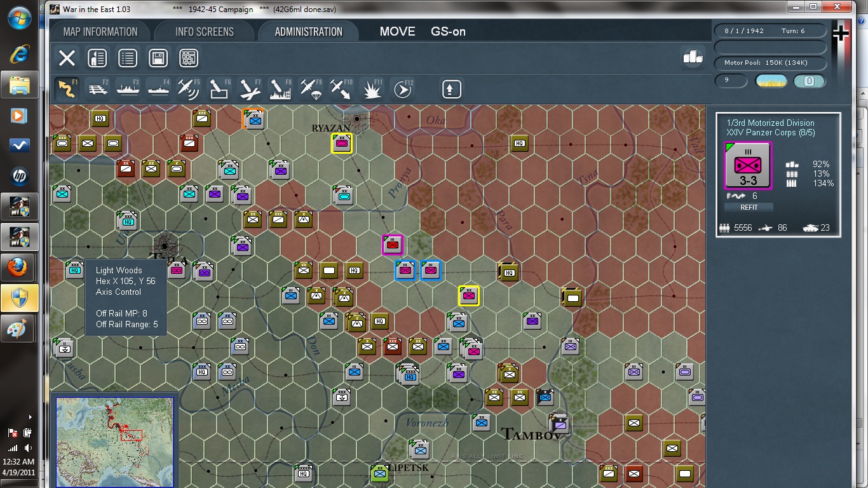Click the 1/3rd Motorized Division name
Screen dimensions: 868x488
click(x=770, y=123)
